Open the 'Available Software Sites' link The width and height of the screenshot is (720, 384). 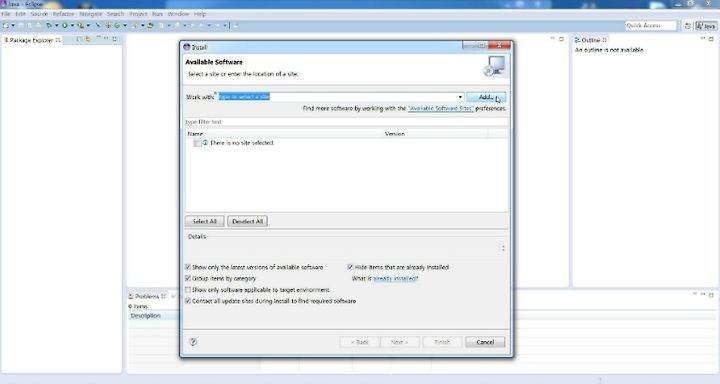[x=440, y=108]
